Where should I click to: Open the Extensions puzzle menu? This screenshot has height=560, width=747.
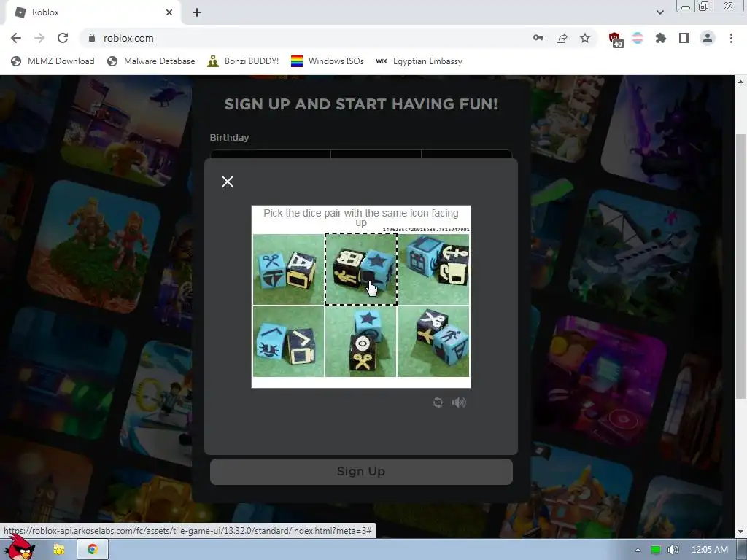[x=661, y=38]
